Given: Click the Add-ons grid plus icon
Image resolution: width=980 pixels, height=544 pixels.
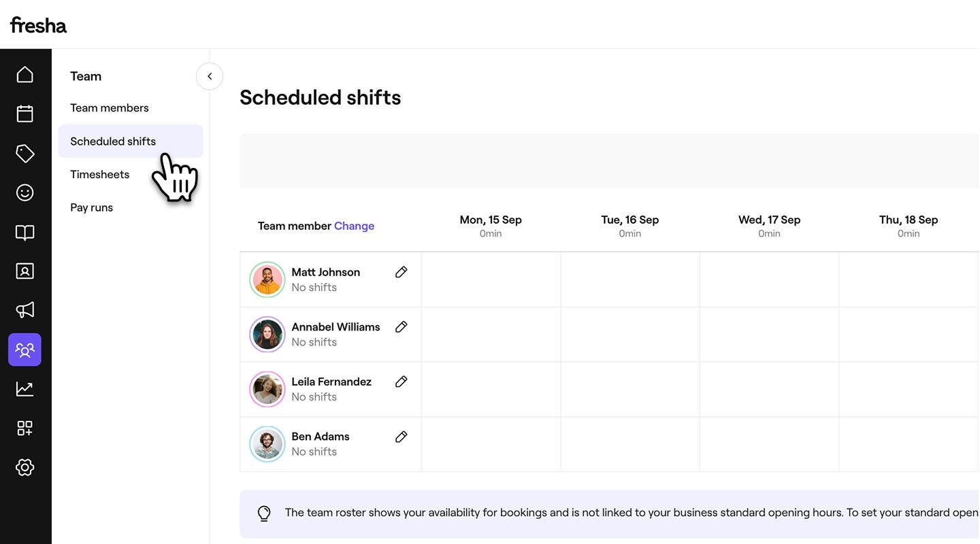Looking at the screenshot, I should (x=25, y=428).
